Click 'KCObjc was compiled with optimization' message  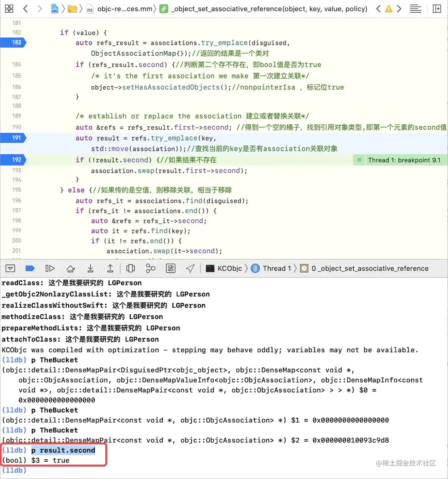coord(210,350)
